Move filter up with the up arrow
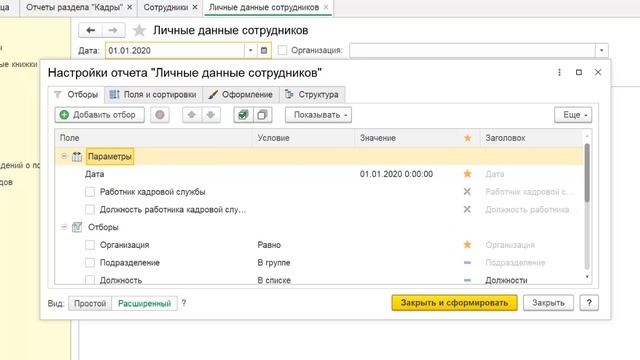 (x=191, y=115)
